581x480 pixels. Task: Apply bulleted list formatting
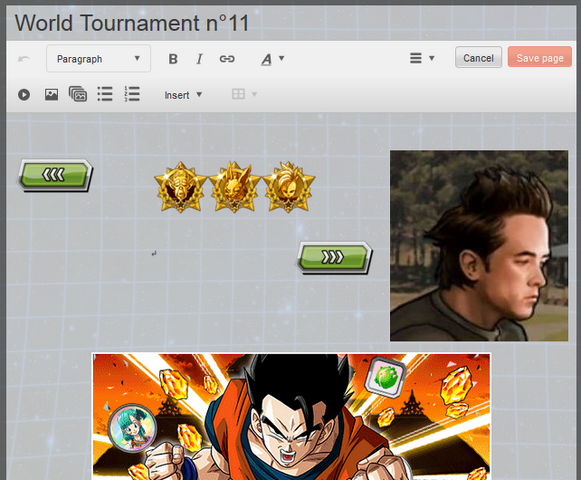105,94
